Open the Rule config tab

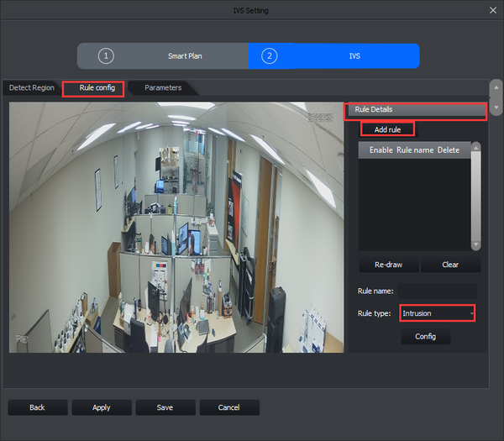(97, 87)
